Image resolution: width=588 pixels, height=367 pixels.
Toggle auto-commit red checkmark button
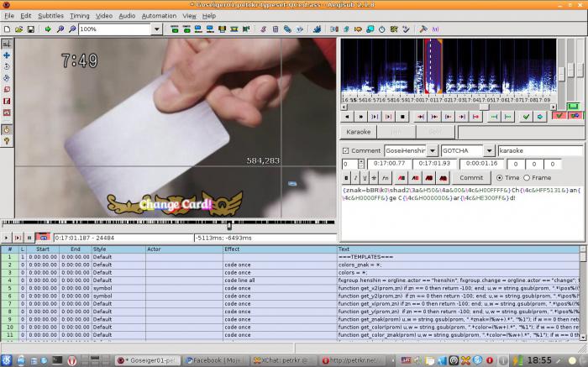click(x=559, y=116)
